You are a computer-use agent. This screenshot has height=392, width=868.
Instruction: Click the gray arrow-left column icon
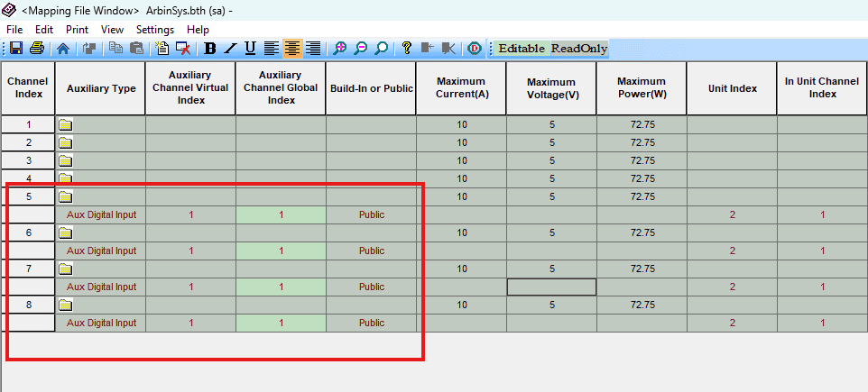pyautogui.click(x=428, y=49)
